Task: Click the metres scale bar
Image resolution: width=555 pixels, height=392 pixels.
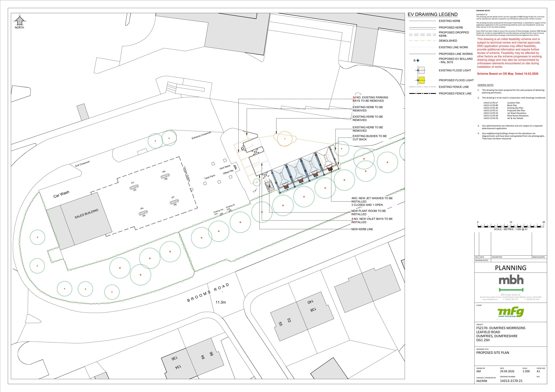Action: (511, 226)
